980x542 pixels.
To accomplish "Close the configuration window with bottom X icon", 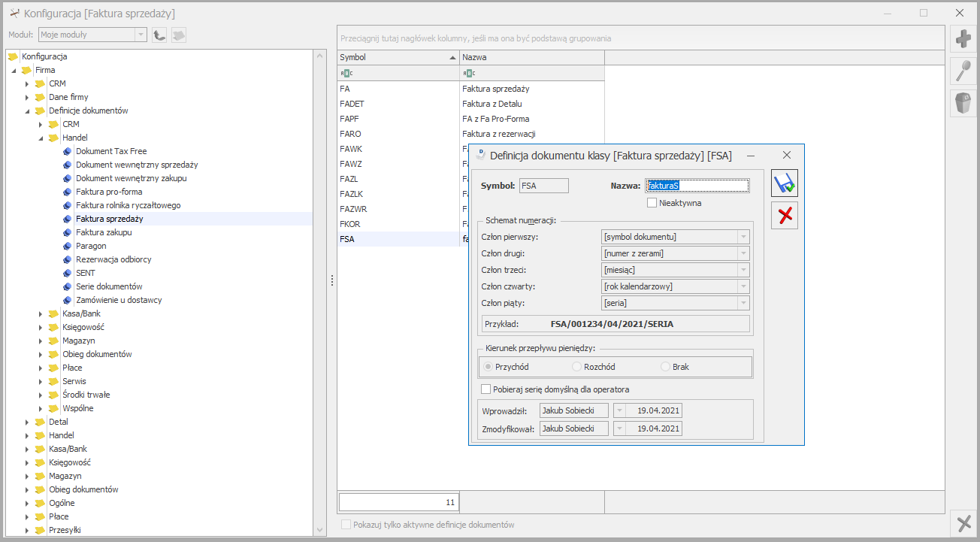I will [963, 522].
